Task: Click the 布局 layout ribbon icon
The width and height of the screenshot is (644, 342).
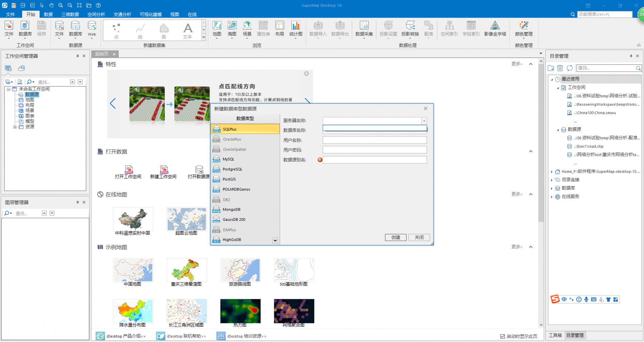Action: tap(280, 29)
